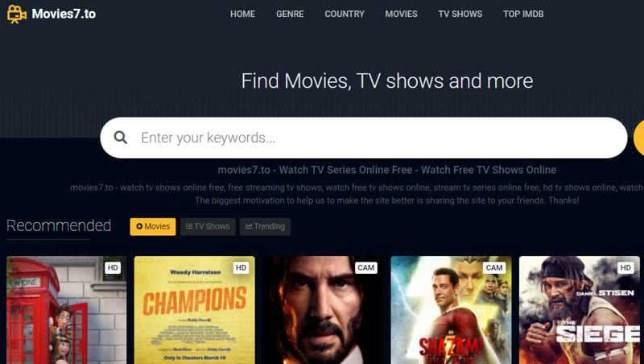Click the HD badge on The Siege poster

pos(625,268)
